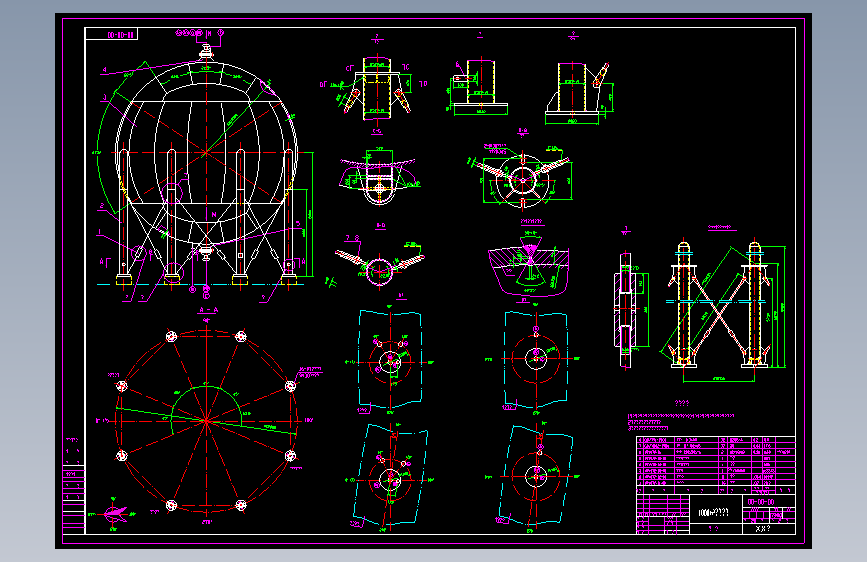Click the "00-00-00" drawing number in title block

point(761,502)
